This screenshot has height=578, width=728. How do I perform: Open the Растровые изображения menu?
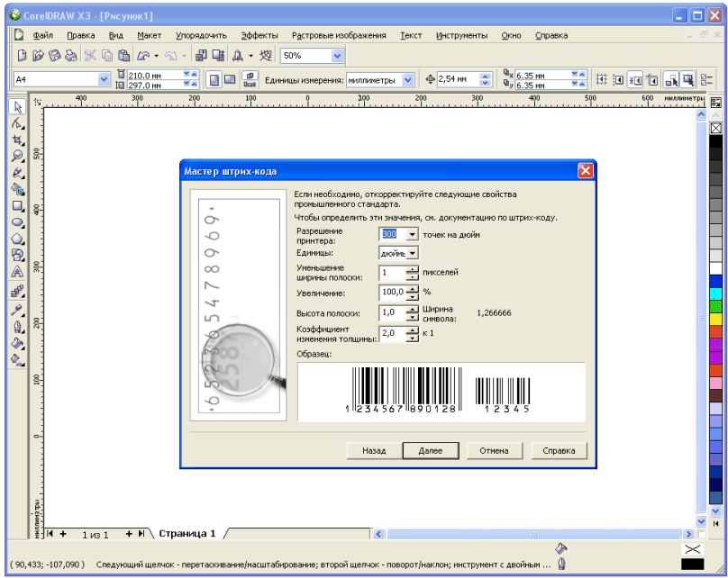click(339, 35)
